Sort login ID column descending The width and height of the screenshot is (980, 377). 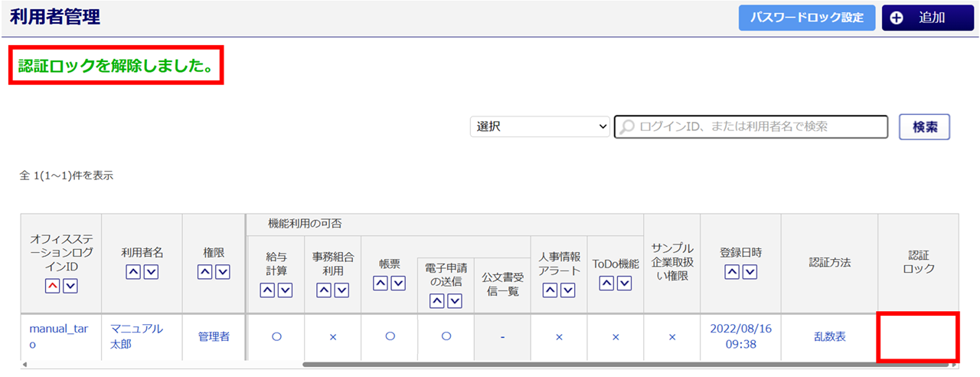pyautogui.click(x=70, y=286)
